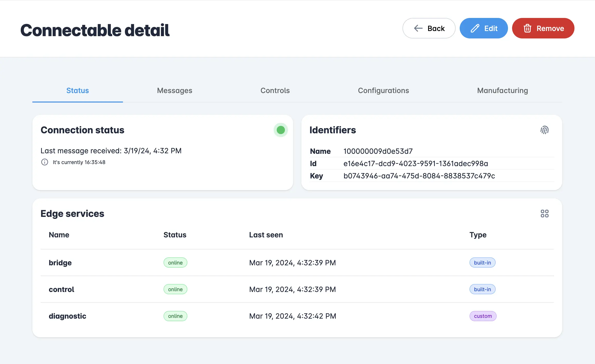Click the online status badge for bridge

point(175,262)
